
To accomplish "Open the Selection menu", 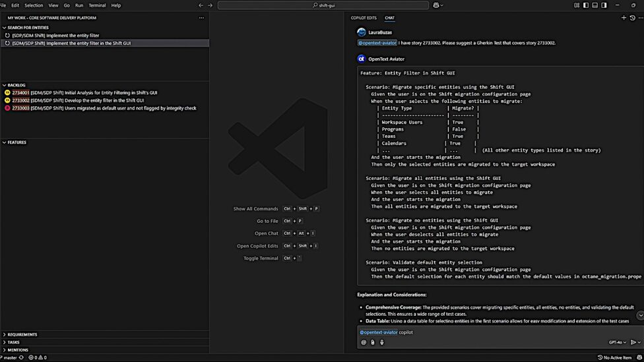I will click(34, 5).
